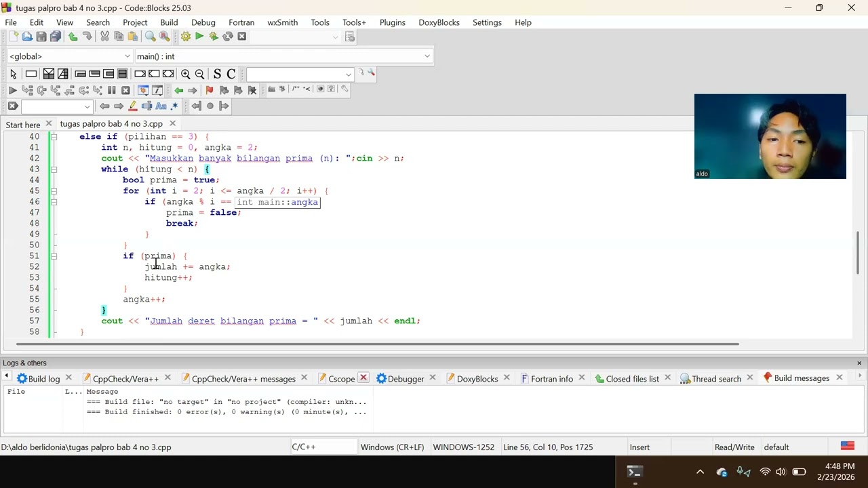Open the Closed files list tab
This screenshot has height=488, width=868.
tap(627, 379)
